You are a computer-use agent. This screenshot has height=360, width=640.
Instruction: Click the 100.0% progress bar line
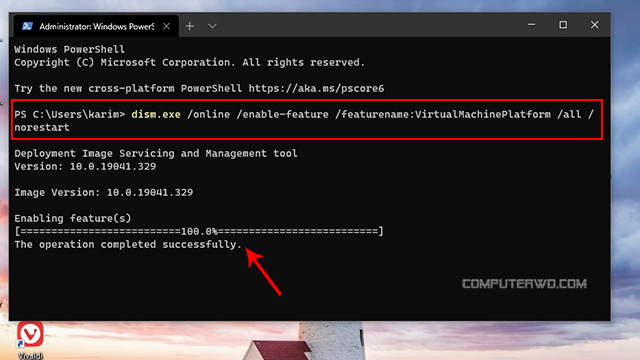pos(199,231)
